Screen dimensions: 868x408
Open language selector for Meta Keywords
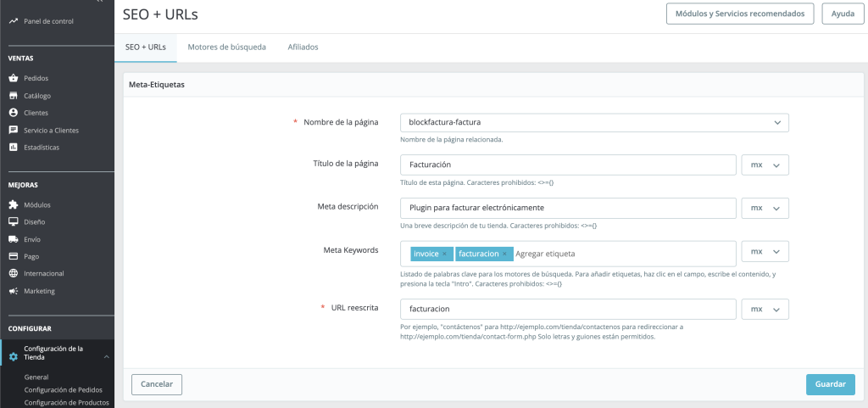click(765, 251)
